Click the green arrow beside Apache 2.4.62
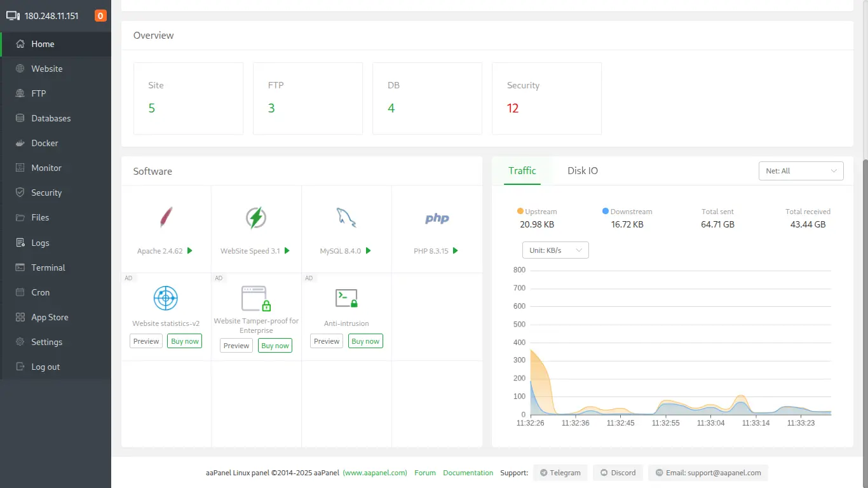Image resolution: width=868 pixels, height=488 pixels. tap(189, 250)
